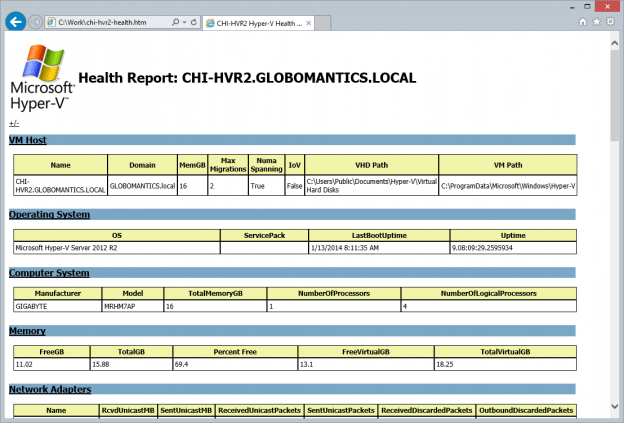Click the Microsoft Hyper-V logo image
624x423 pixels.
coord(42,77)
